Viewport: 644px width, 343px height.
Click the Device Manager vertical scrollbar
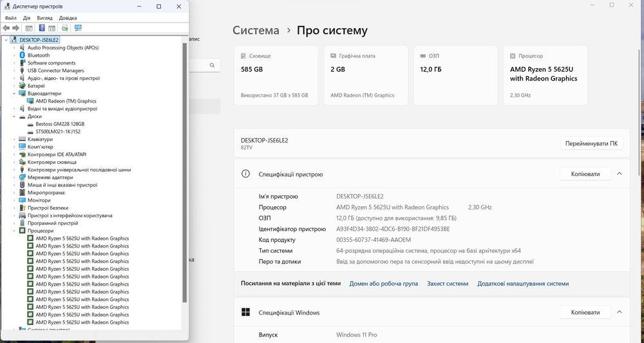click(x=185, y=173)
